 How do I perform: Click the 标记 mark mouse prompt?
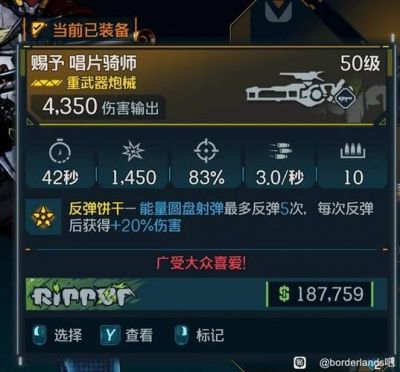click(x=199, y=335)
